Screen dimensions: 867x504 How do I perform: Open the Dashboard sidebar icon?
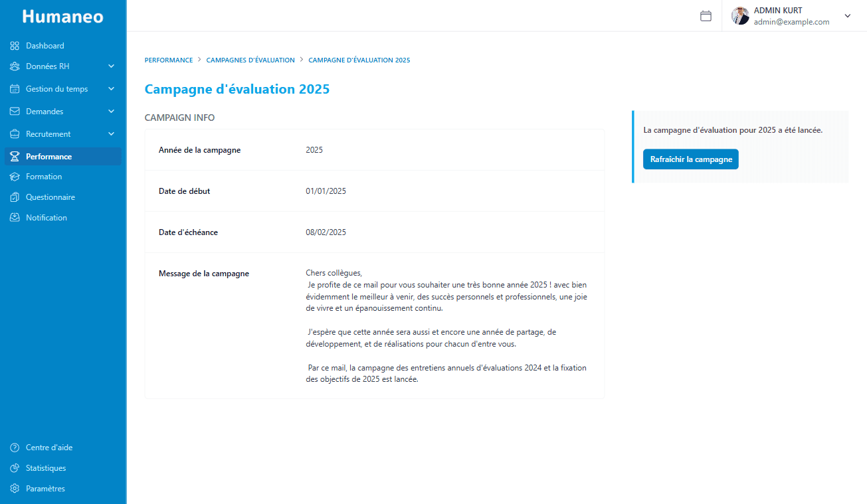(13, 45)
